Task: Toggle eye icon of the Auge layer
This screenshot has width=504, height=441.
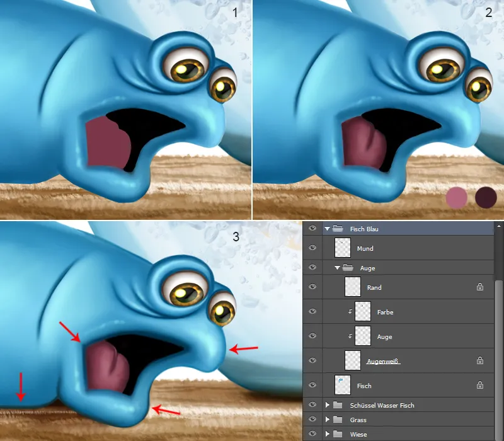Action: (312, 336)
